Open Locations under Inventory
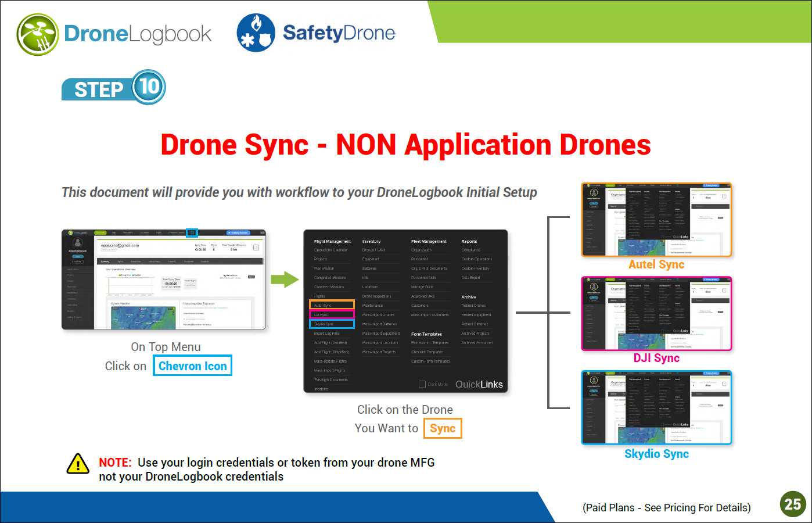812x523 pixels. tap(370, 287)
